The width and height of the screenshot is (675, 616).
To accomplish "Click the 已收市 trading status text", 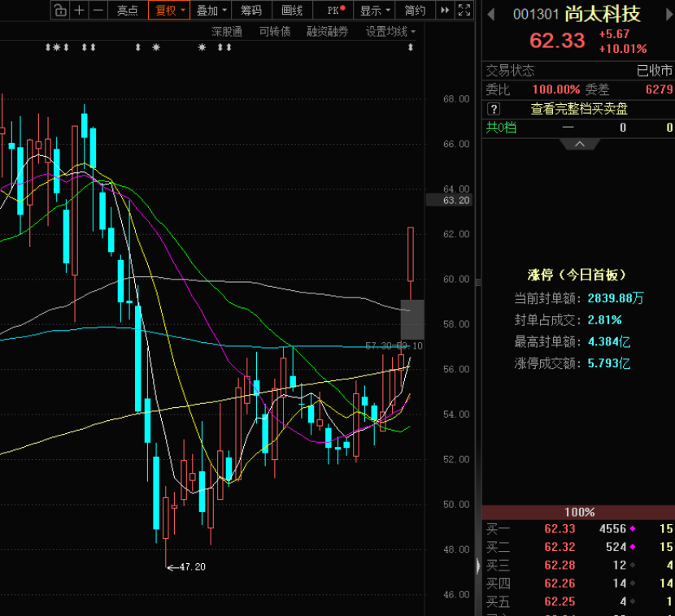I will 655,71.
